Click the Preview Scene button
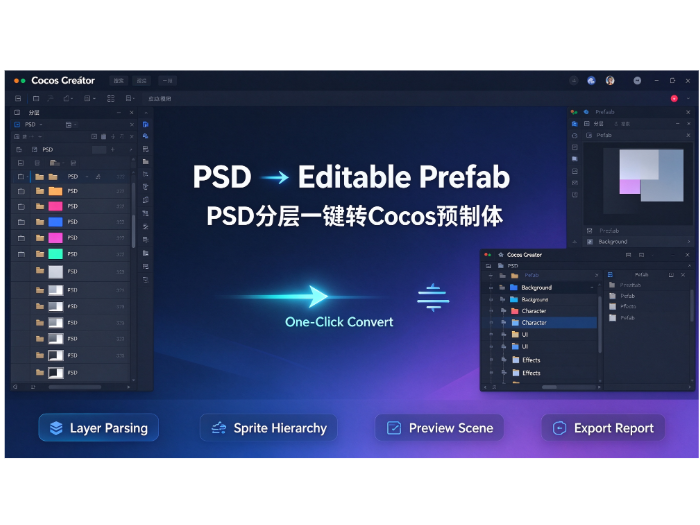This screenshot has width=700, height=525. (439, 428)
